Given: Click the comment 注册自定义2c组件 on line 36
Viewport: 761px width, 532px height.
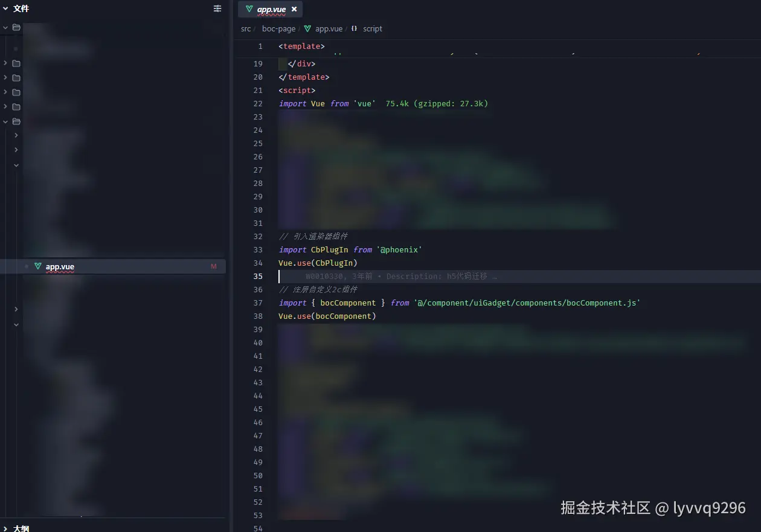Looking at the screenshot, I should coord(318,289).
